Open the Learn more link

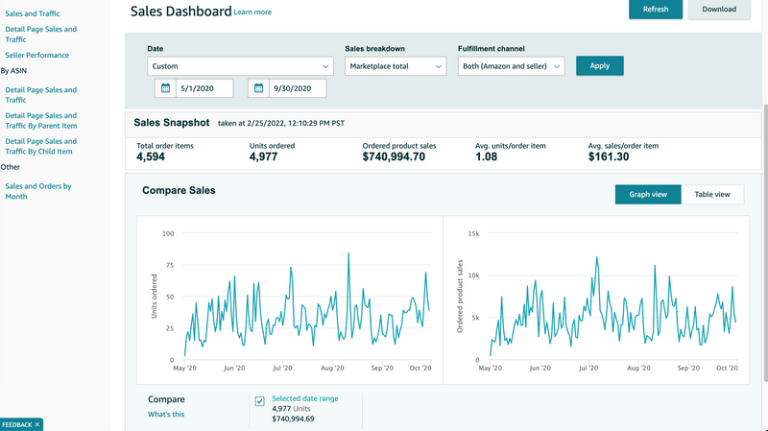tap(252, 12)
